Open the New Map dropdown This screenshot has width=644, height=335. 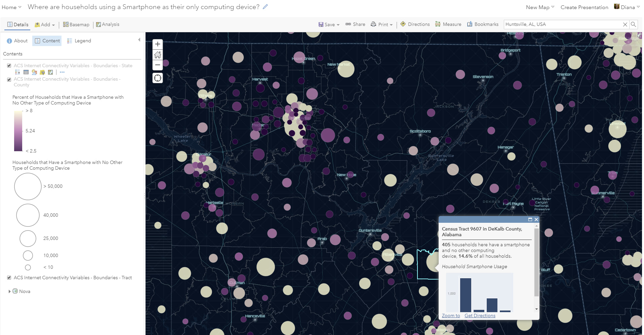coord(539,7)
